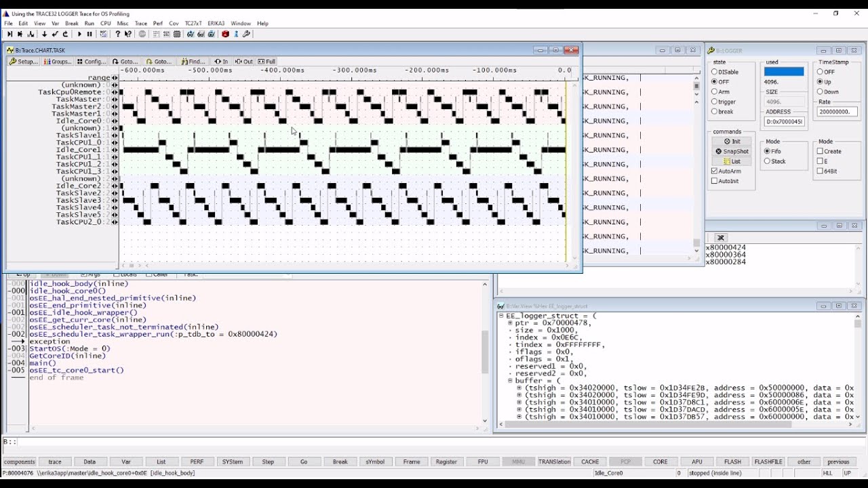Expand the TaskSlave5 row range arrows
Screen dimensions: 868x488
(114, 215)
